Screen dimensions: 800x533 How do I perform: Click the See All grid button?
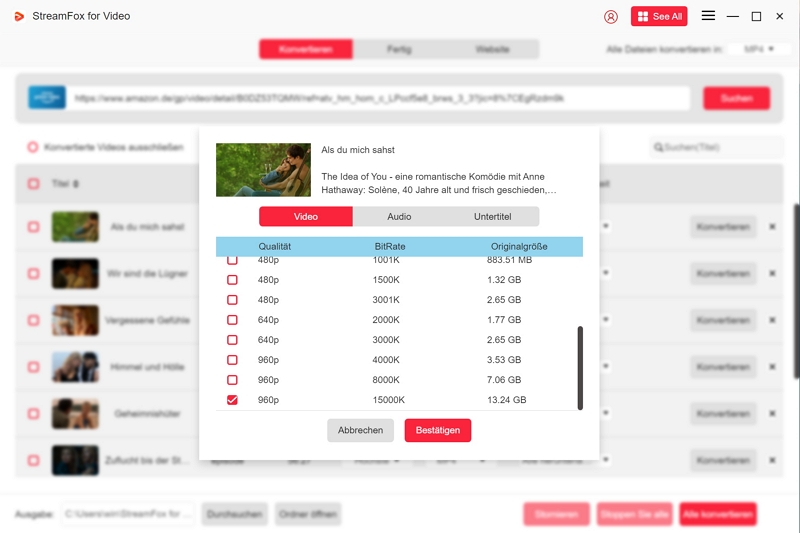659,17
